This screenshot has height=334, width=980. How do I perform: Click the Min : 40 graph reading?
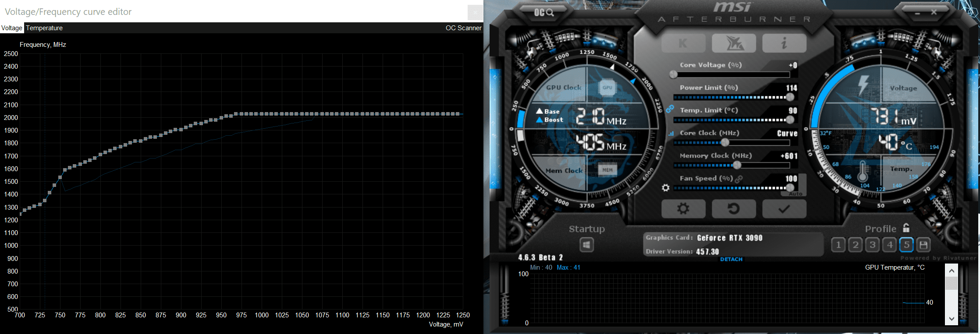point(541,267)
